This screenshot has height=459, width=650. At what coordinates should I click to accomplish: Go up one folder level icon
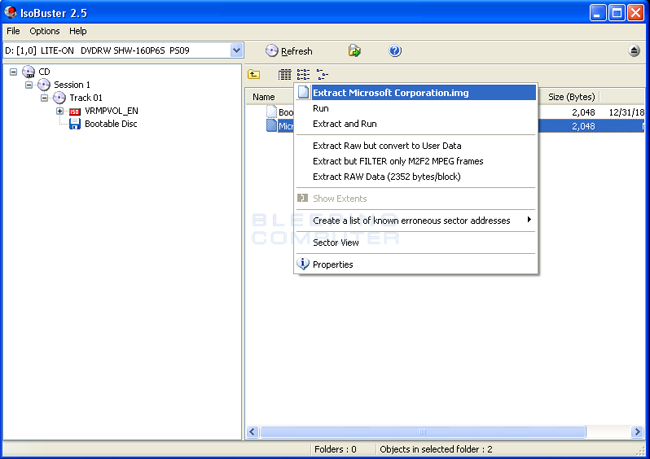tap(254, 74)
